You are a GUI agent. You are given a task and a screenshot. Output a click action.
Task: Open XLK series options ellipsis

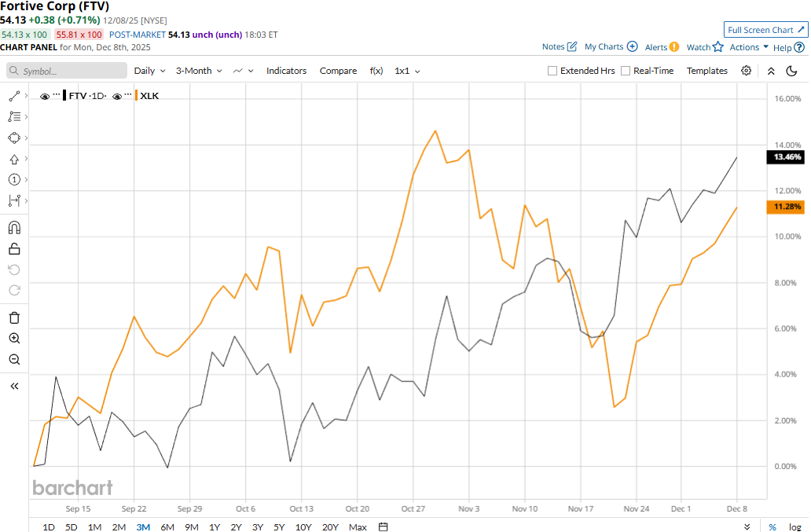tap(128, 95)
